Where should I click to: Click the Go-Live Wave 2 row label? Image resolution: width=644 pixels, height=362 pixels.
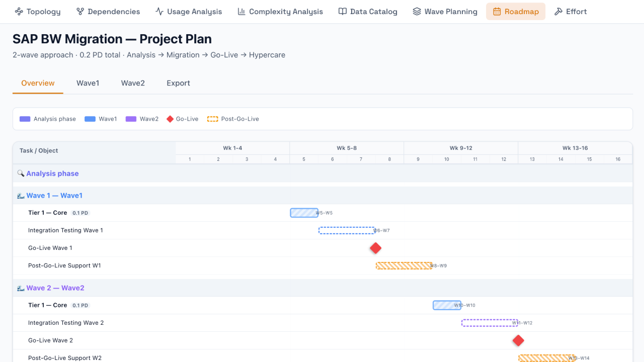pyautogui.click(x=51, y=340)
